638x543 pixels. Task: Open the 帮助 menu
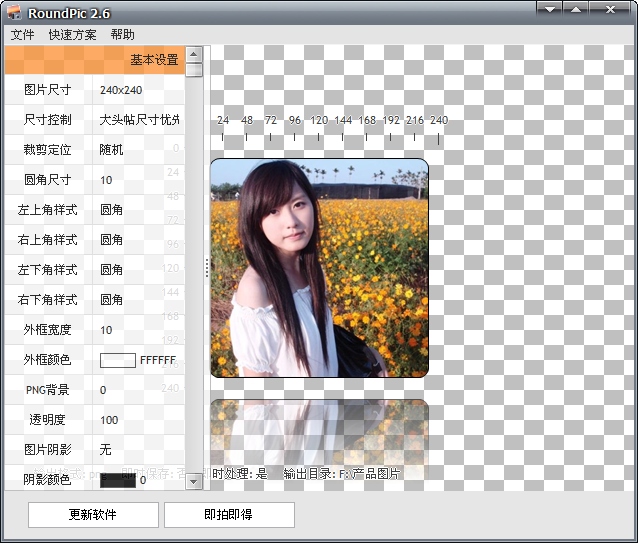click(122, 35)
